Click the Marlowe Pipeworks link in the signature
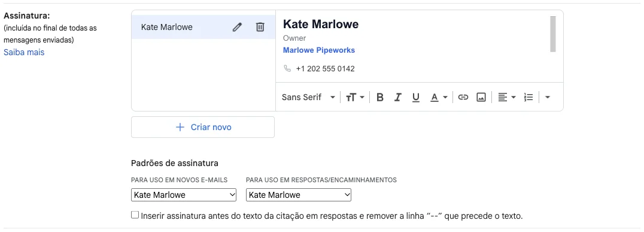 coord(319,50)
